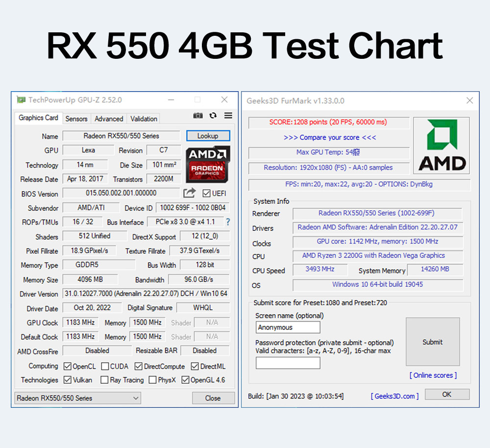490x448 pixels.
Task: Toggle the Ray Tracing checkbox
Action: (104, 380)
